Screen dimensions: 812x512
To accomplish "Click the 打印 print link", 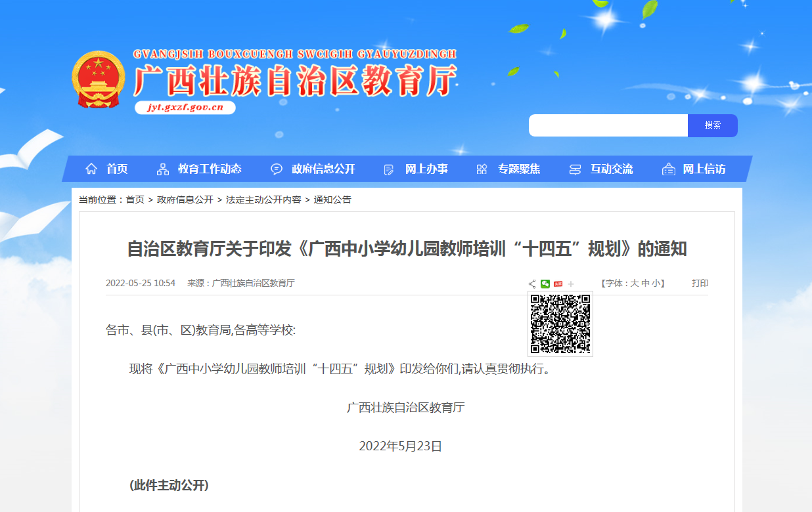I will point(700,284).
